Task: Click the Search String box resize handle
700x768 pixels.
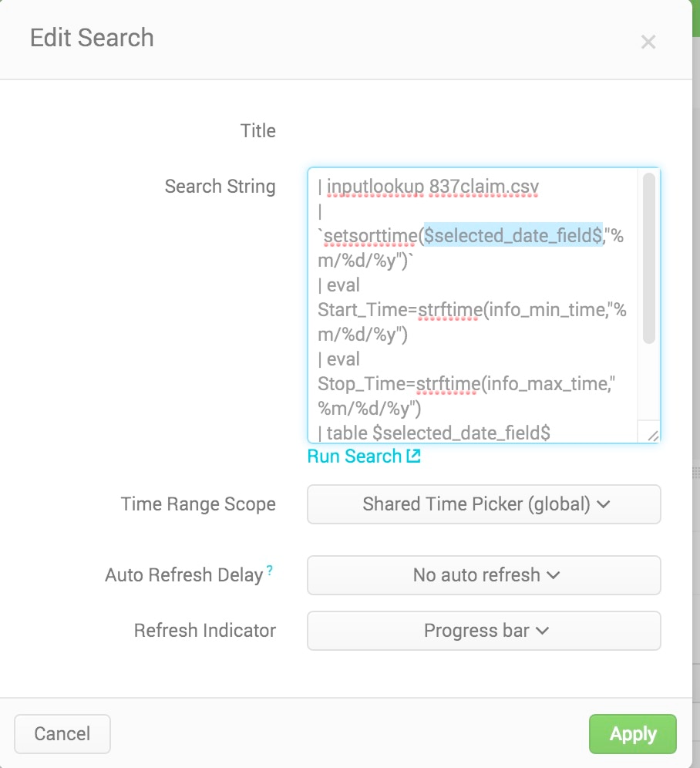Action: point(652,436)
